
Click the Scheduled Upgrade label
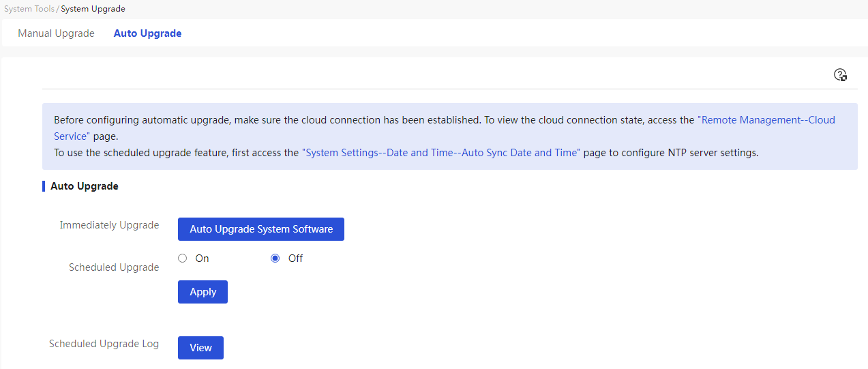click(114, 267)
